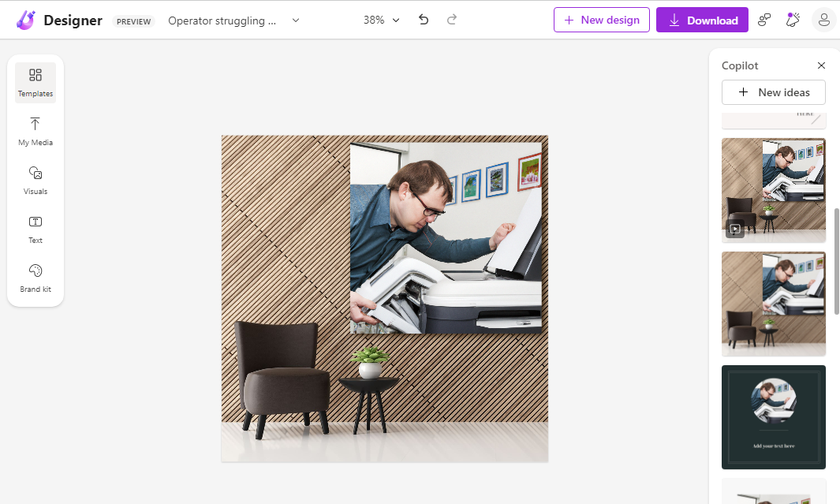Viewport: 840px width, 504px height.
Task: Open the Templates panel
Action: click(35, 83)
